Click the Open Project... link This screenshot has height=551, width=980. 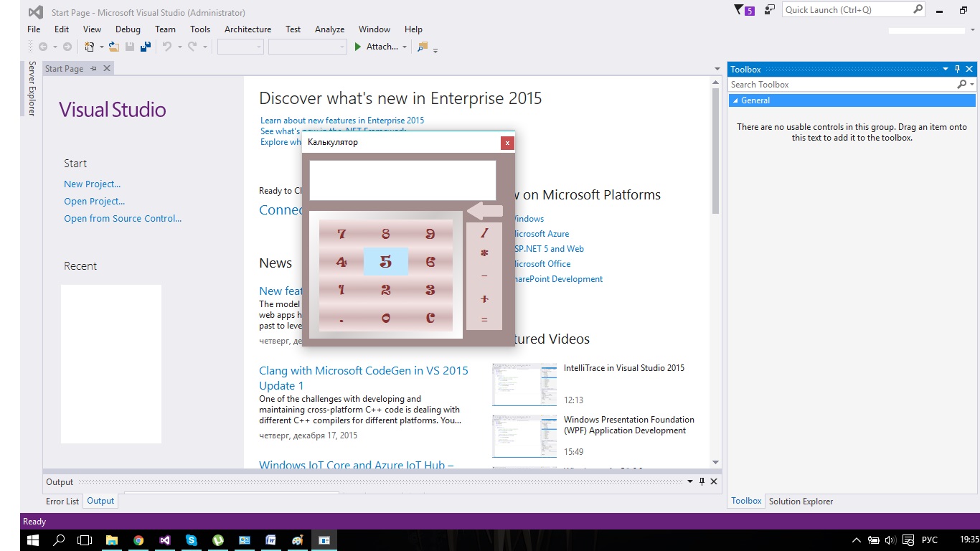click(x=94, y=202)
